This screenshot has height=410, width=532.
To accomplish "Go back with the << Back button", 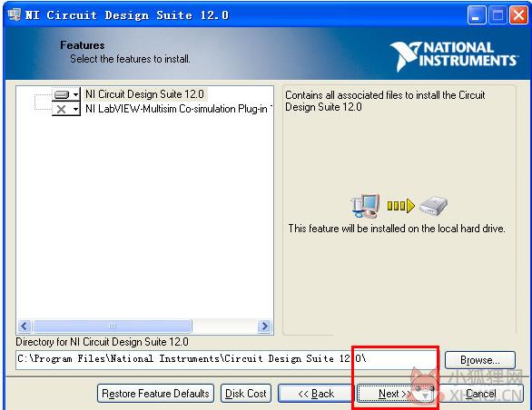I will [x=316, y=394].
